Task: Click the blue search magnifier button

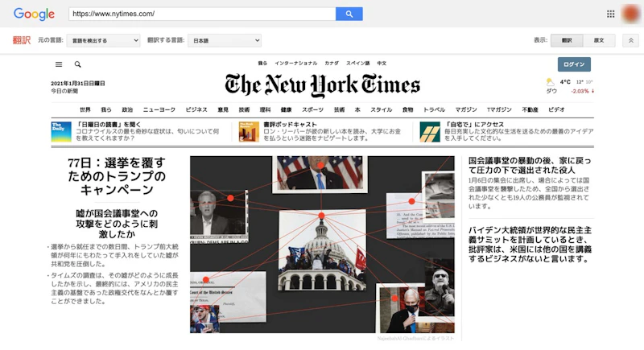Action: click(349, 14)
